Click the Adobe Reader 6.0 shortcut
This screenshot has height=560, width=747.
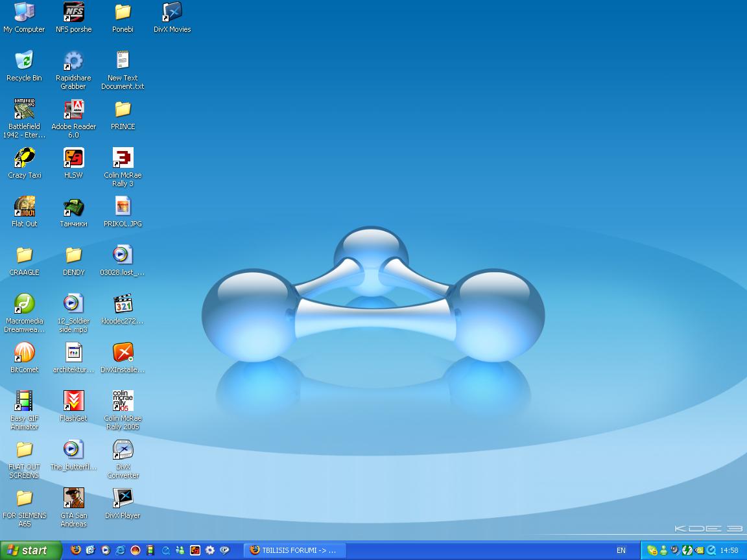pyautogui.click(x=73, y=119)
